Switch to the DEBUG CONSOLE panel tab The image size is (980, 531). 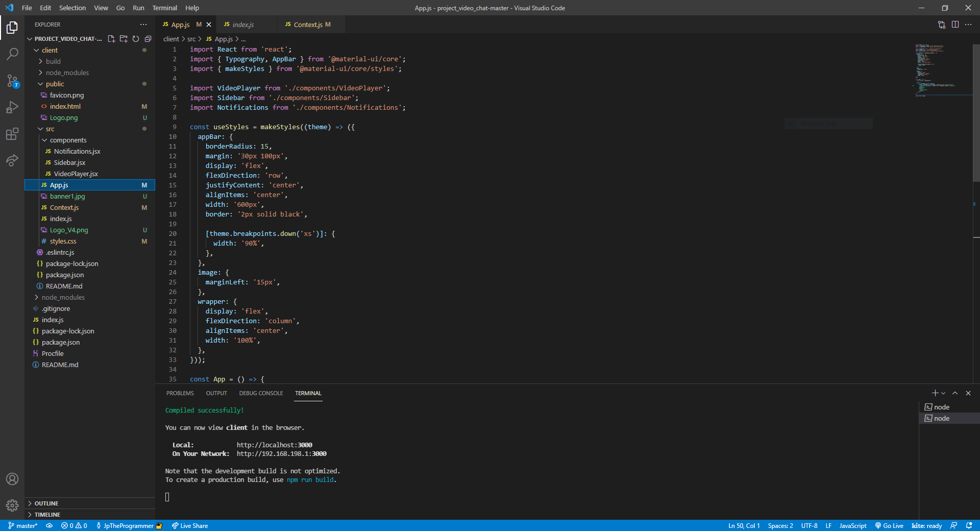click(261, 393)
